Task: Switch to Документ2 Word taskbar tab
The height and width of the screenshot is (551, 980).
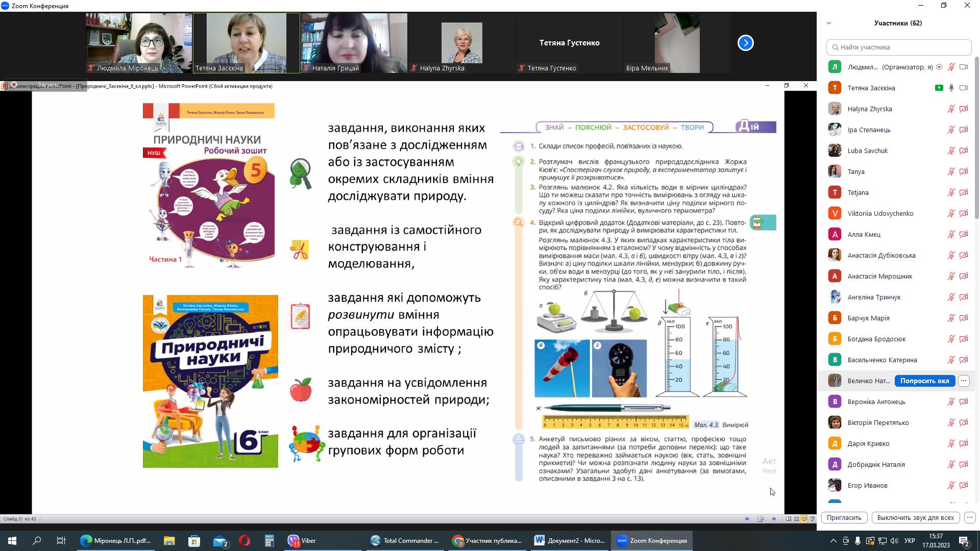Action: tap(570, 540)
